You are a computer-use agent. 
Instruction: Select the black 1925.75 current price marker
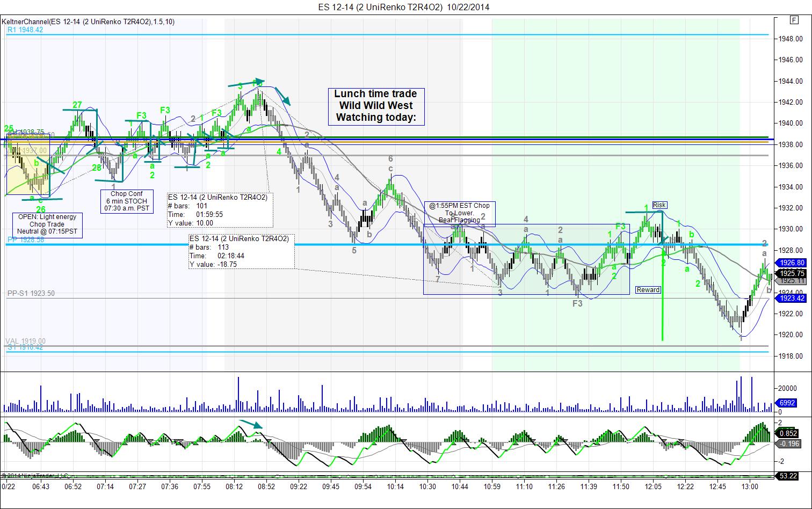click(792, 273)
